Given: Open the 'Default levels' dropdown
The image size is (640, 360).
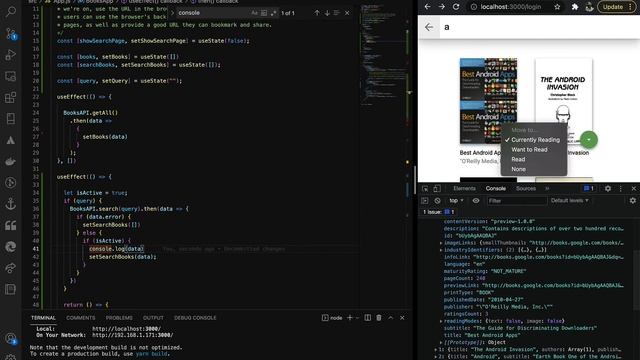Looking at the screenshot, I should coord(570,201).
